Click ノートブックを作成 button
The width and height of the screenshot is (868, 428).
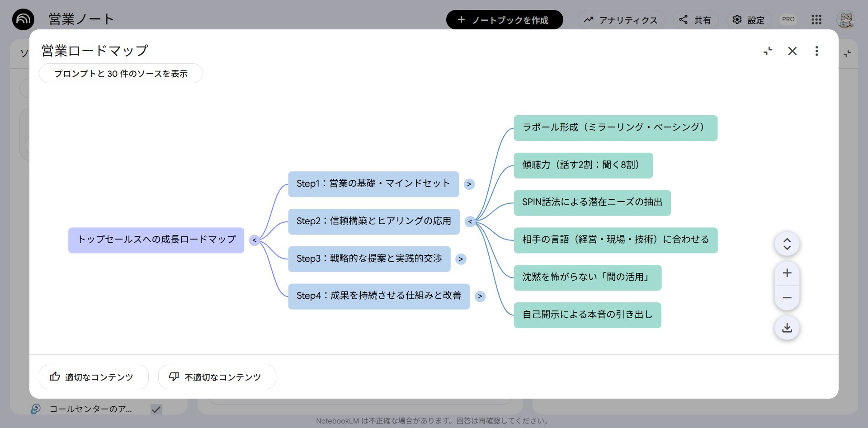coord(505,20)
